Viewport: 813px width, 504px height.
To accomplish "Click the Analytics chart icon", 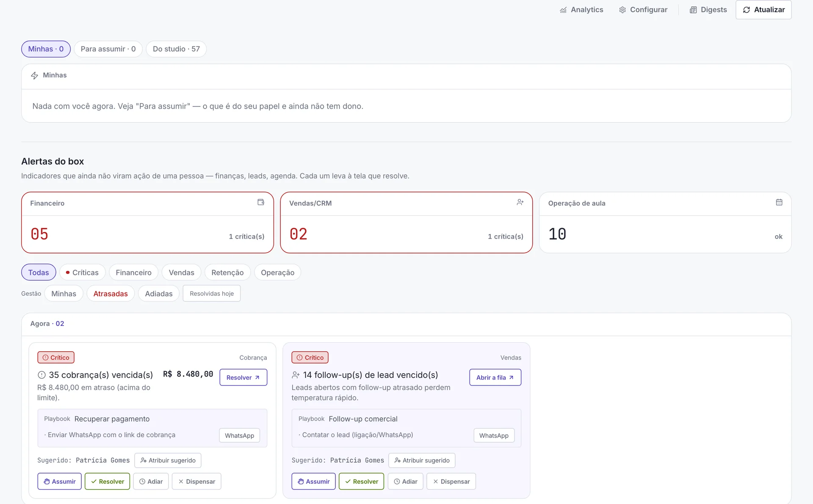I will tap(563, 10).
